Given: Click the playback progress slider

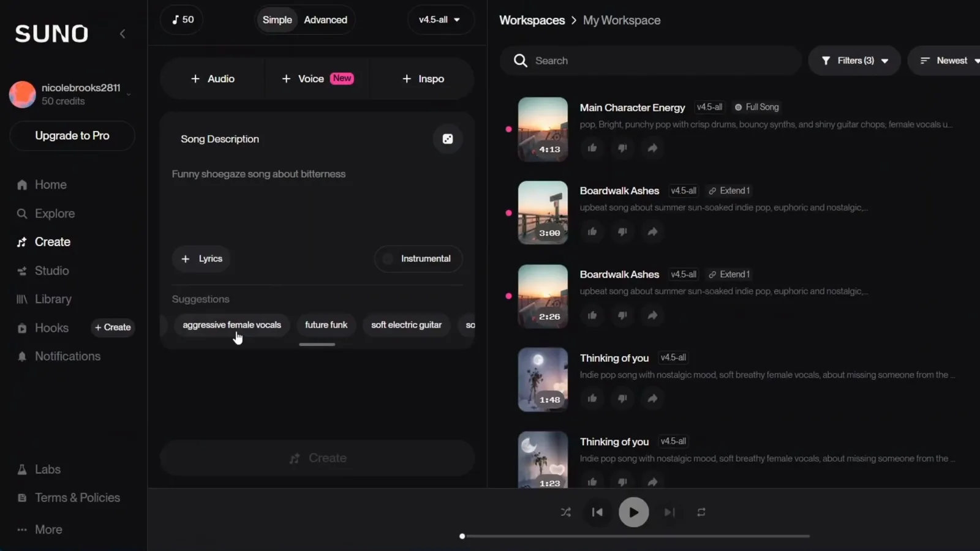Looking at the screenshot, I should point(635,536).
